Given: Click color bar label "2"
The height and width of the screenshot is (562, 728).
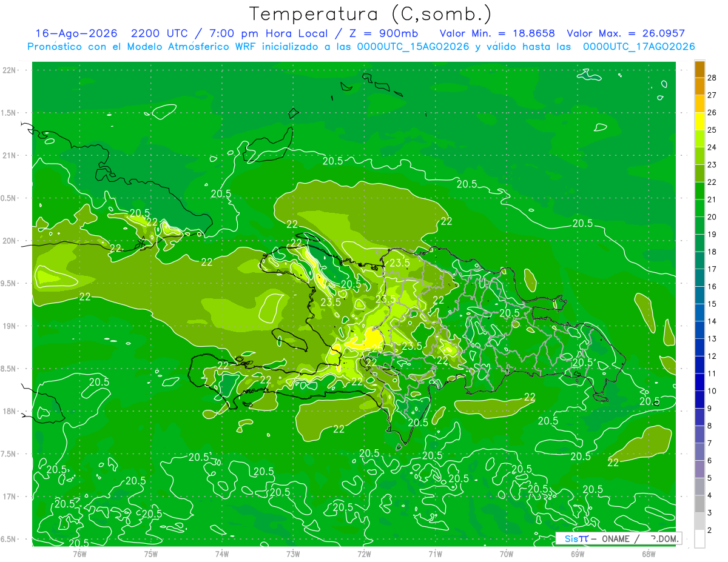Looking at the screenshot, I should pos(710,530).
